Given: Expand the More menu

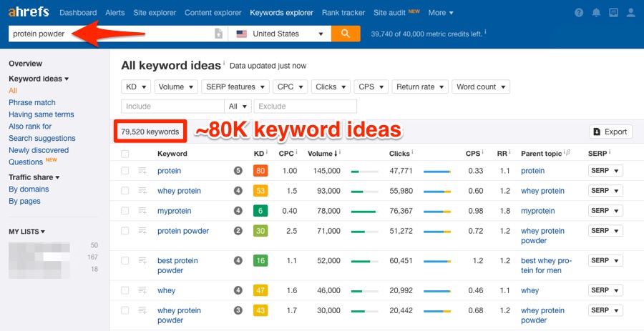Looking at the screenshot, I should coord(441,13).
